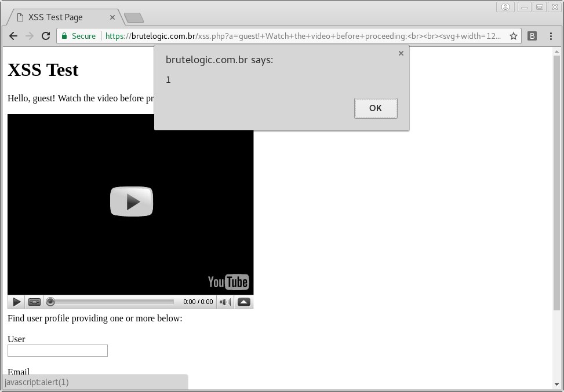Bookmark this page with the star
564x392 pixels.
click(514, 36)
